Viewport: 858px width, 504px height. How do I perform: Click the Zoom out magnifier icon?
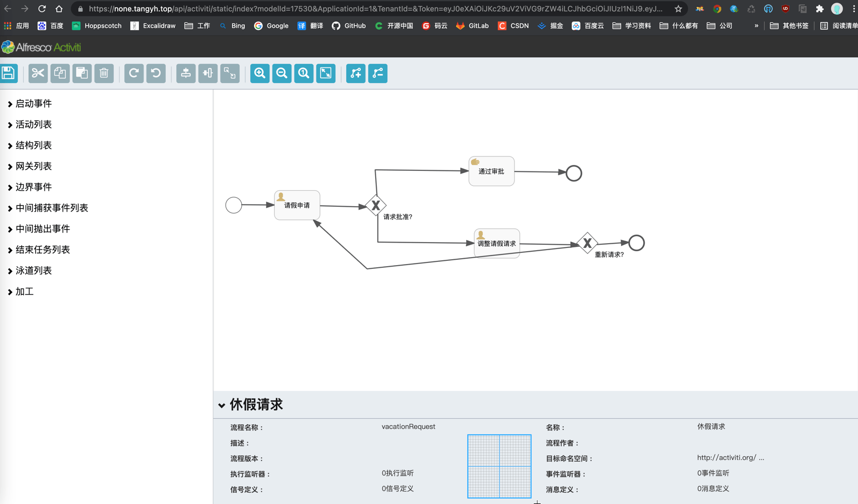point(282,73)
